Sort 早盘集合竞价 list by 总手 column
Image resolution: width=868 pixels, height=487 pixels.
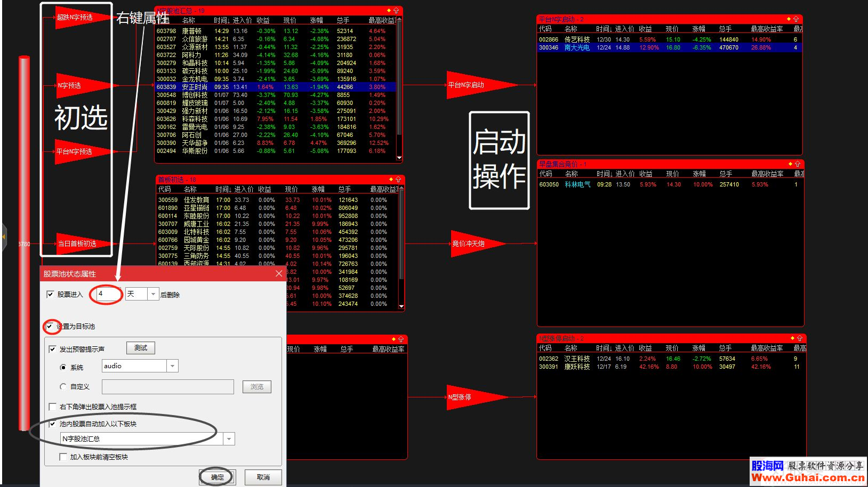726,174
